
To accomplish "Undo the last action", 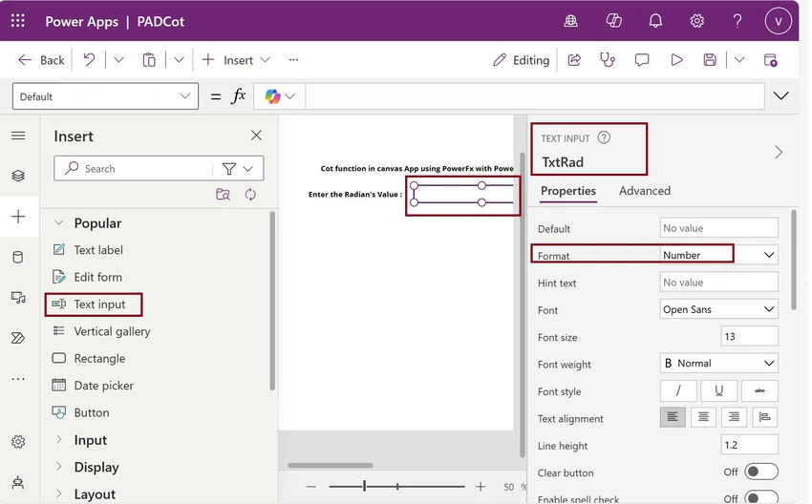I will [x=89, y=60].
